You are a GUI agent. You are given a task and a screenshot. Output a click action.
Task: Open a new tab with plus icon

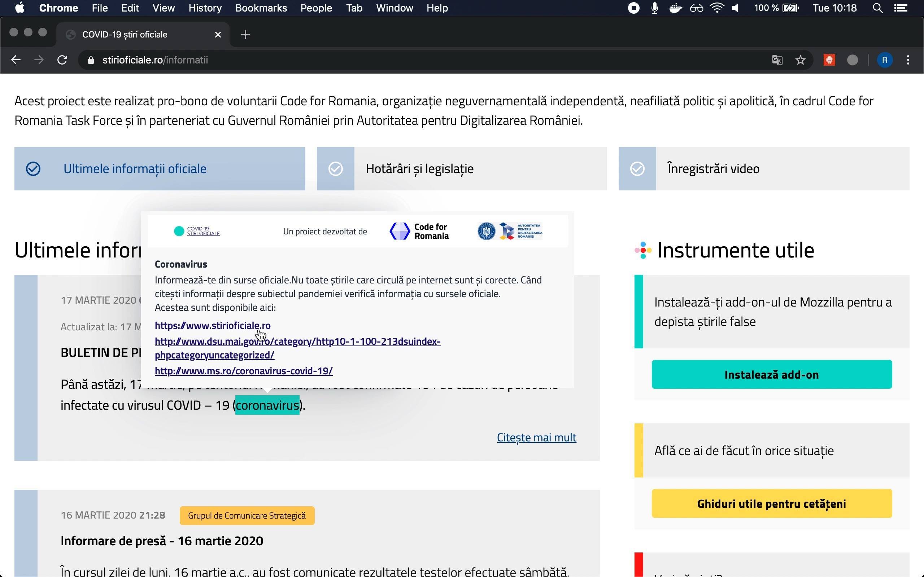[x=245, y=35]
